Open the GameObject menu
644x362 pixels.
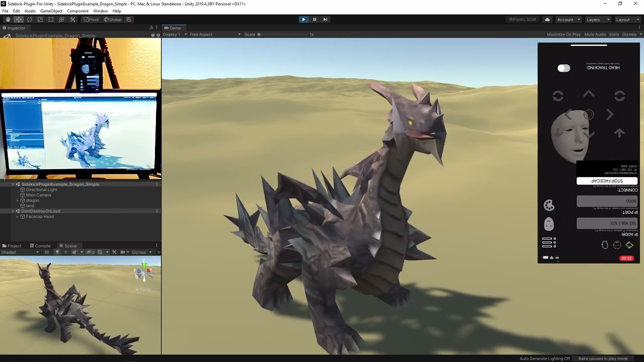51,11
